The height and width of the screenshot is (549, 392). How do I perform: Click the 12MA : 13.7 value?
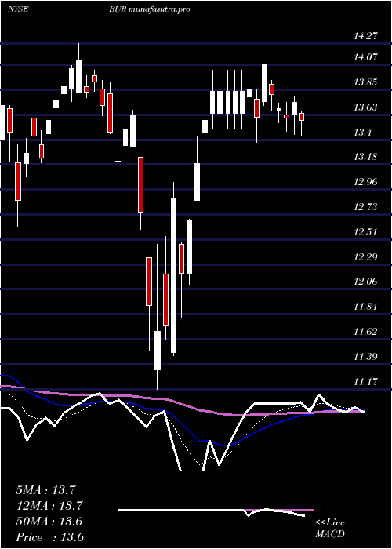pos(49,506)
